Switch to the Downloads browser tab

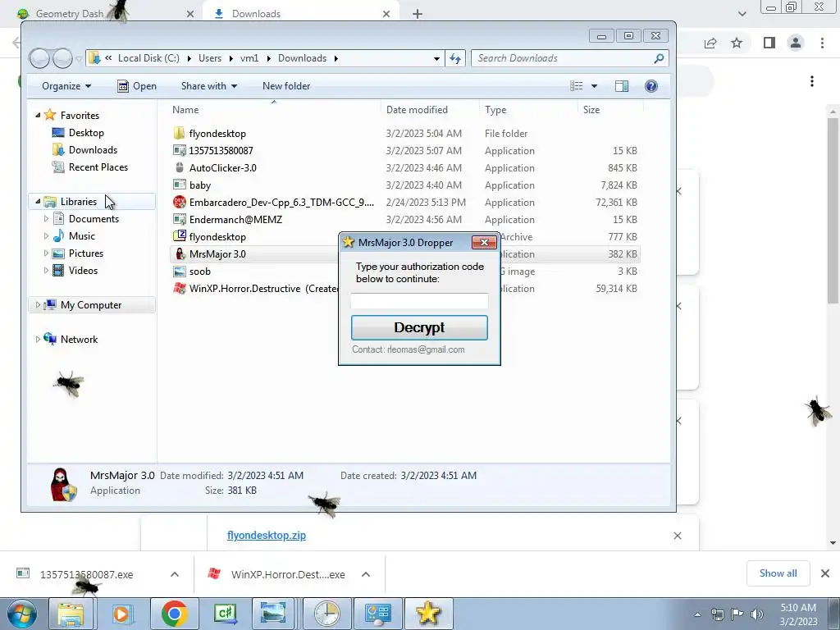pos(300,14)
